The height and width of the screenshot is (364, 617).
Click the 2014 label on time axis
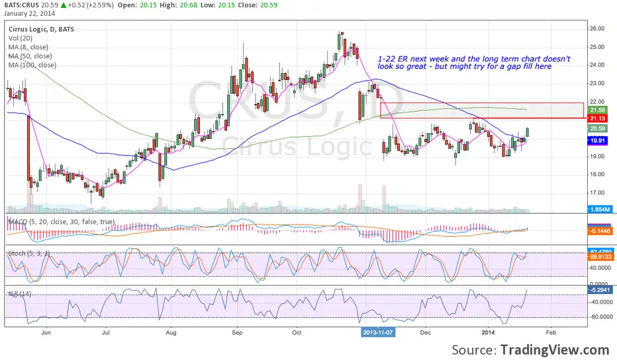pyautogui.click(x=489, y=332)
